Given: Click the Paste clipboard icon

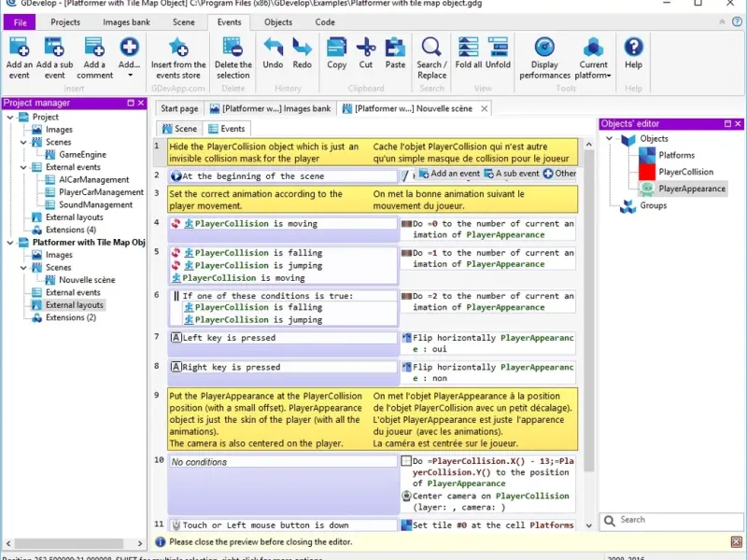Looking at the screenshot, I should pos(395,48).
